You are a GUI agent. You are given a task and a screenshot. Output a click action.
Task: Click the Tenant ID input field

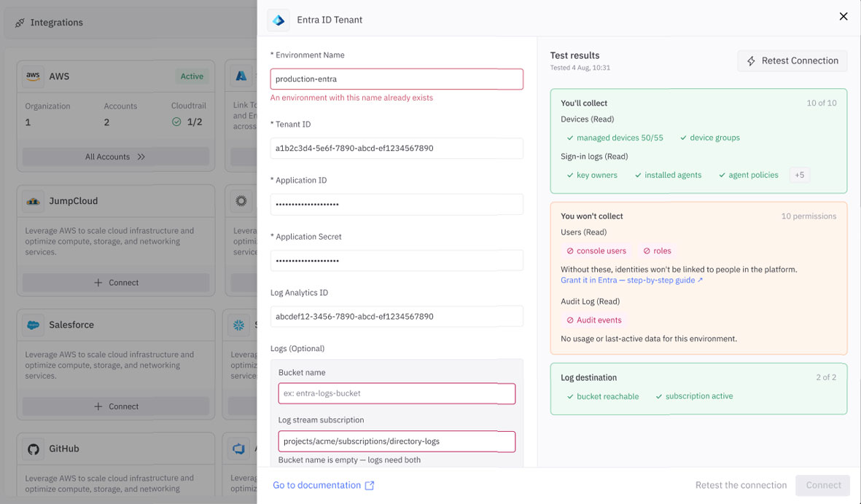click(x=397, y=148)
